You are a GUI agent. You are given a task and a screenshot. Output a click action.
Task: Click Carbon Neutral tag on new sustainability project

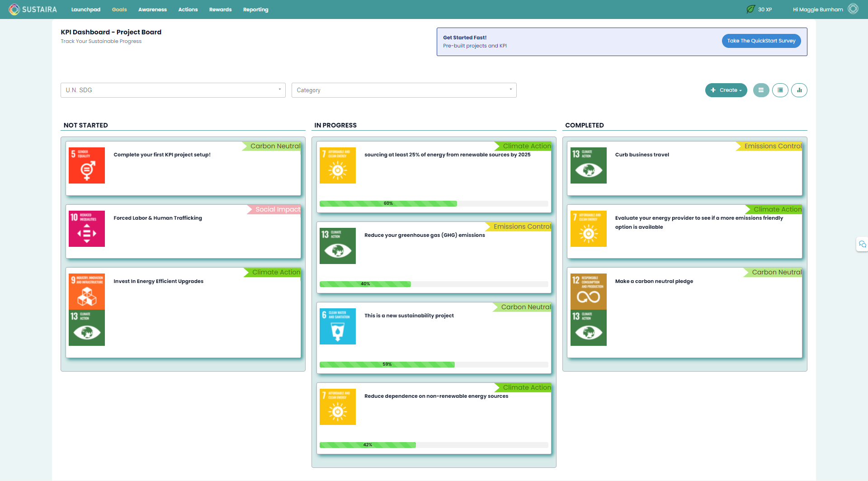click(x=522, y=307)
